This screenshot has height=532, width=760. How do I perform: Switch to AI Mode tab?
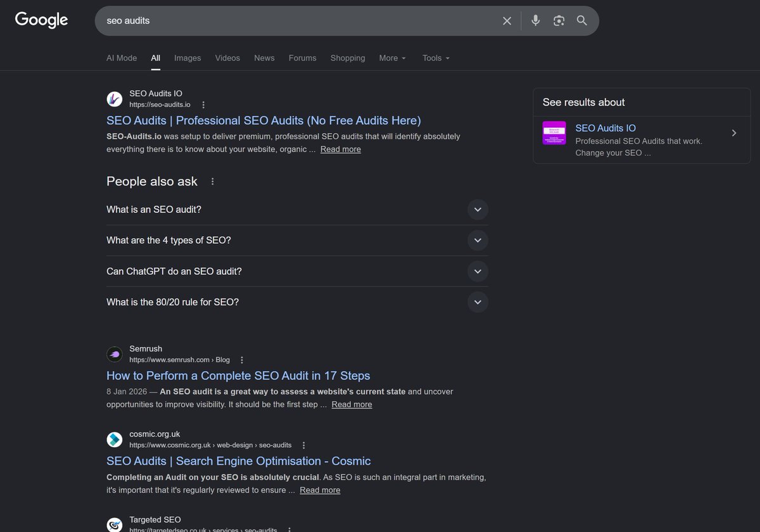point(122,58)
